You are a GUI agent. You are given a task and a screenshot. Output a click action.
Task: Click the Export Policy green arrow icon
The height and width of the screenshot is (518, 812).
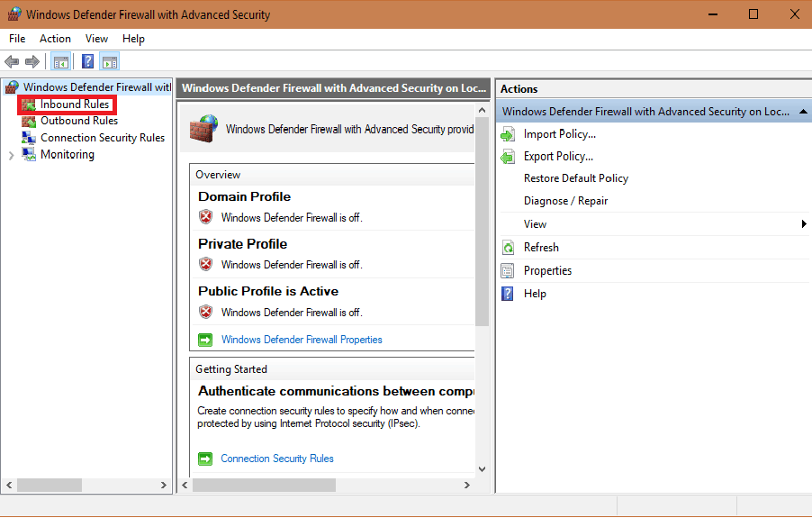(508, 157)
